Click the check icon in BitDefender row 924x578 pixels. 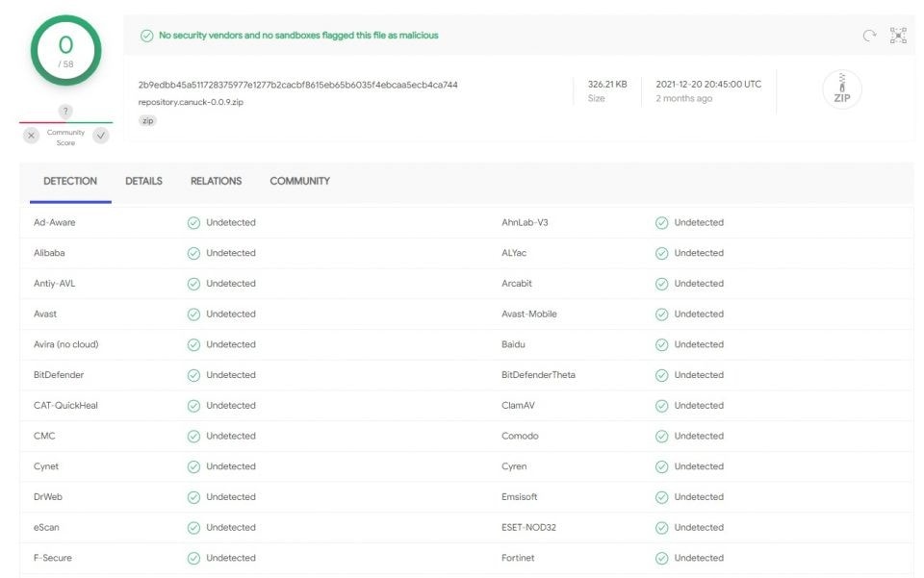pos(193,375)
